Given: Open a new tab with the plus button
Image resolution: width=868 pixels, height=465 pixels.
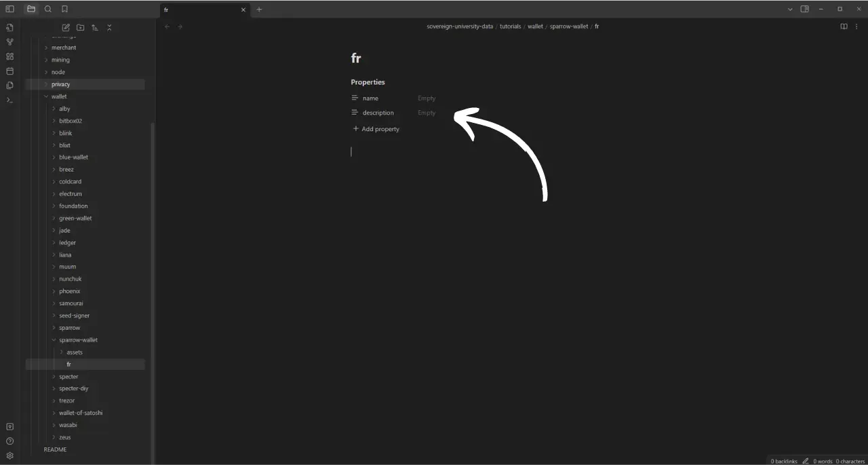Looking at the screenshot, I should 259,10.
